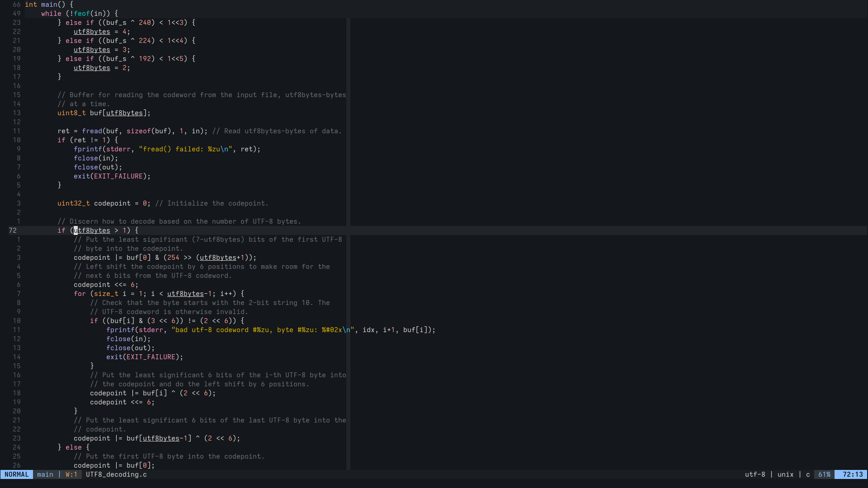Viewport: 868px width, 488px height.
Task: Place cursor on 'utf8bytes = 3;' line
Action: [x=102, y=50]
